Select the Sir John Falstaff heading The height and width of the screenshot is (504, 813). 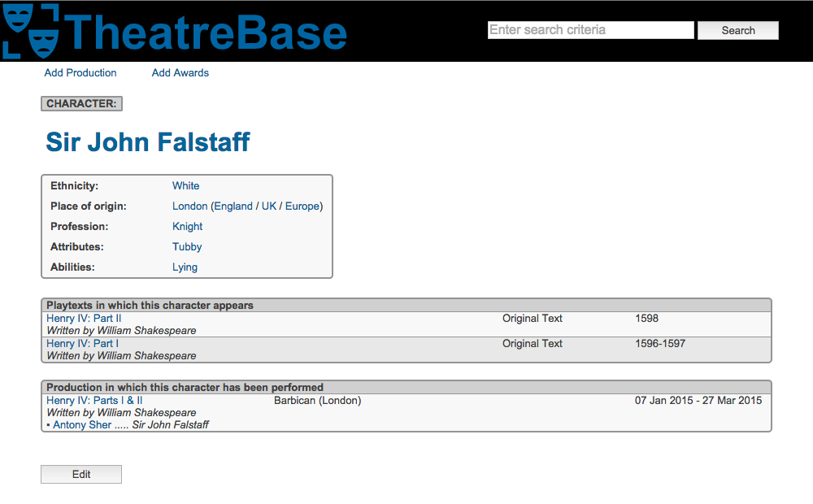pyautogui.click(x=148, y=142)
